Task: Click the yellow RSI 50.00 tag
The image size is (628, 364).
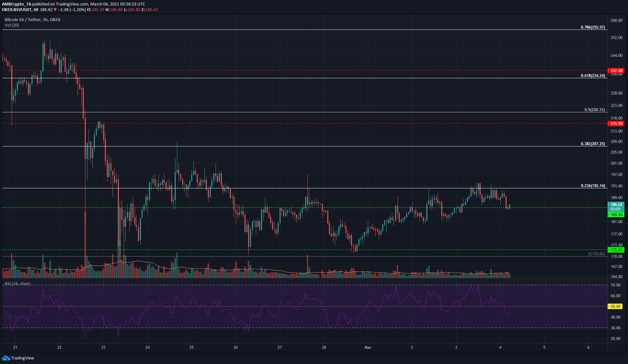Action: coord(616,307)
